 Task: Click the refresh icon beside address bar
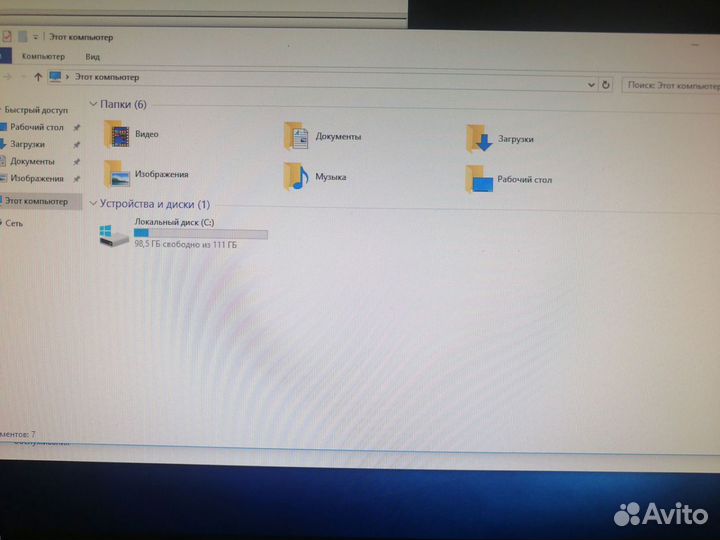click(x=607, y=86)
